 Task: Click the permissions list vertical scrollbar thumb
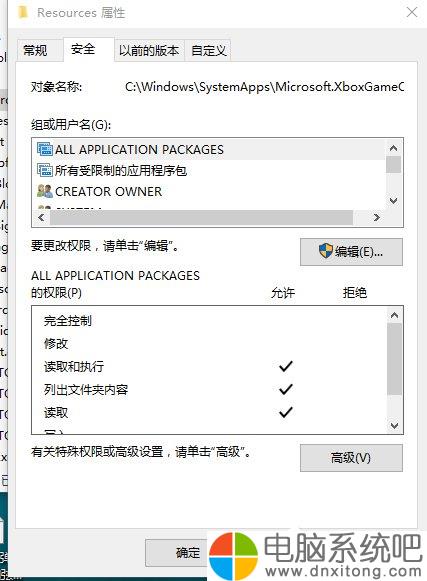tap(394, 359)
